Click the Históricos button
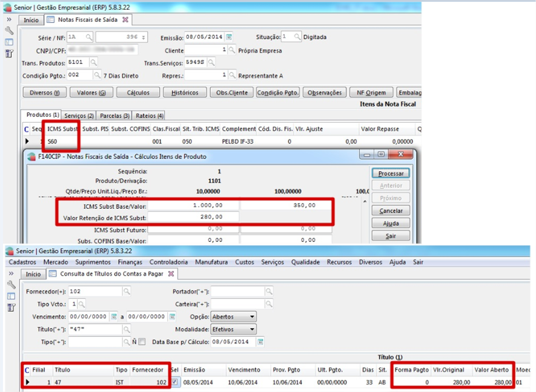This screenshot has width=536, height=392. pos(185,93)
